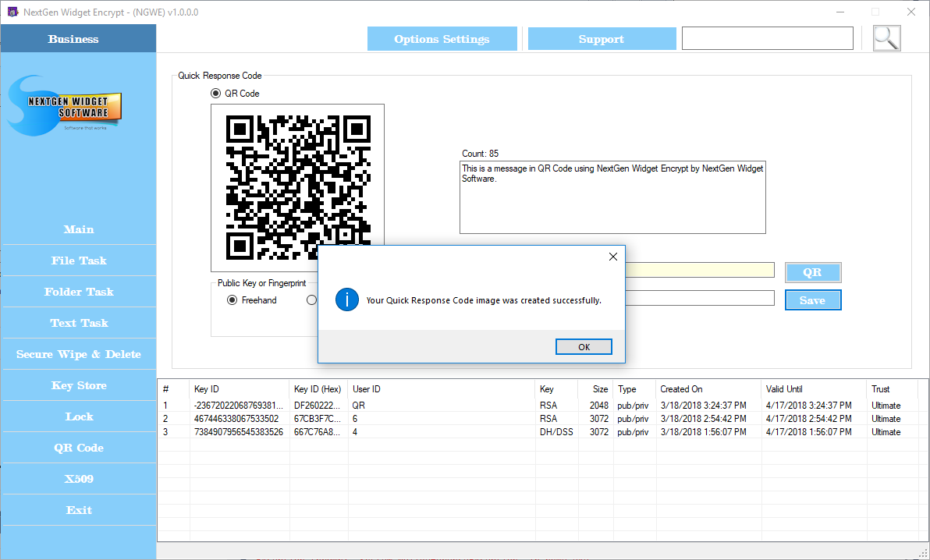Click created date 3/18/2018 2:54:42 PM
Viewport: 930px width, 560px height.
tap(704, 419)
